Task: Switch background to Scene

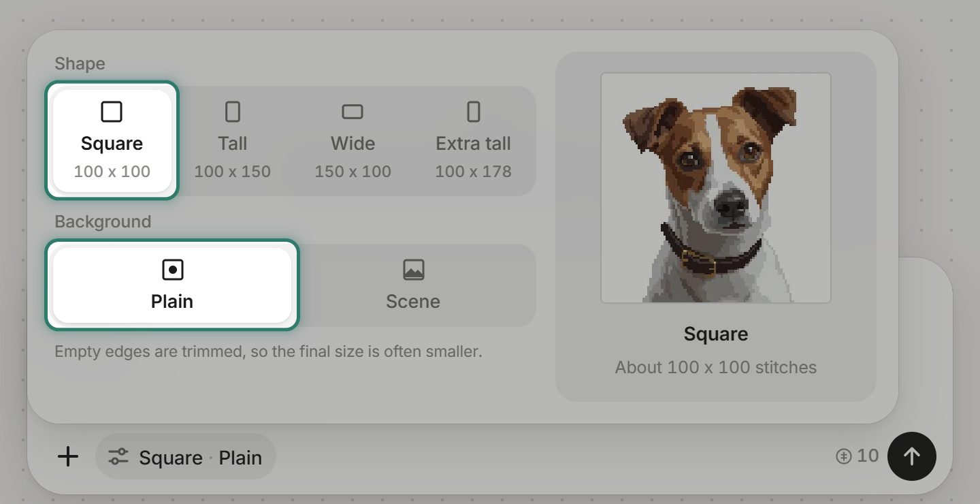Action: click(413, 285)
